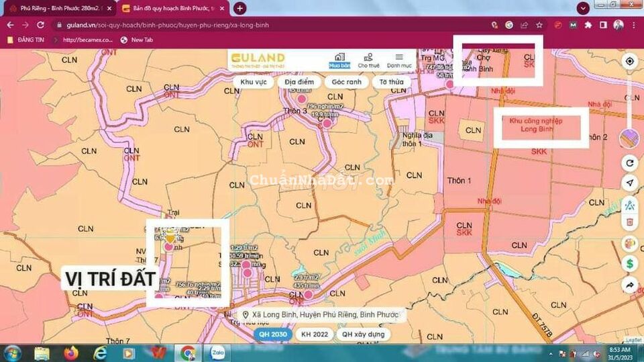Screen dimensions: 644x362
Task: Click the Góc ranh filter button
Action: click(x=347, y=82)
